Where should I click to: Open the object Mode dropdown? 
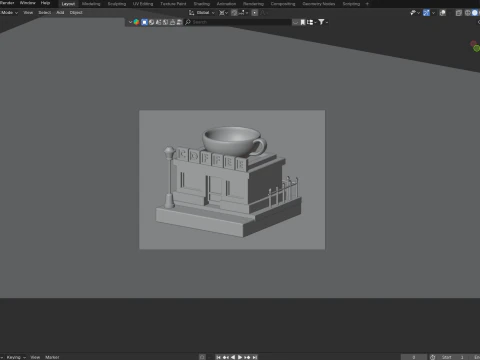(9, 13)
